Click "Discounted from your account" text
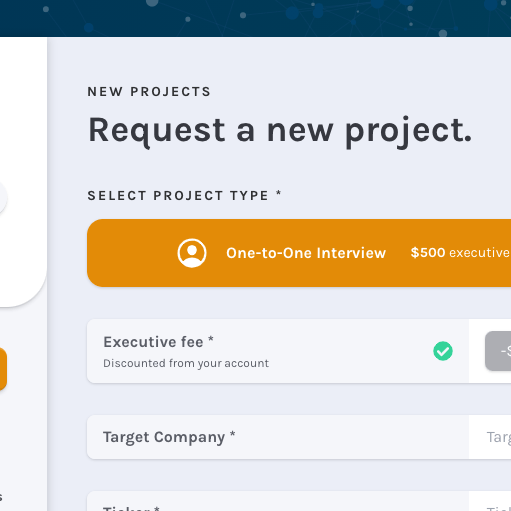This screenshot has height=511, width=511. [x=186, y=363]
